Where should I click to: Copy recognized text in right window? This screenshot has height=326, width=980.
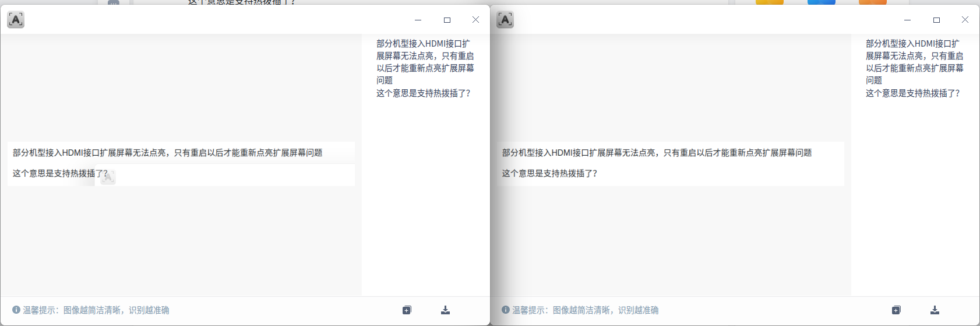(896, 310)
